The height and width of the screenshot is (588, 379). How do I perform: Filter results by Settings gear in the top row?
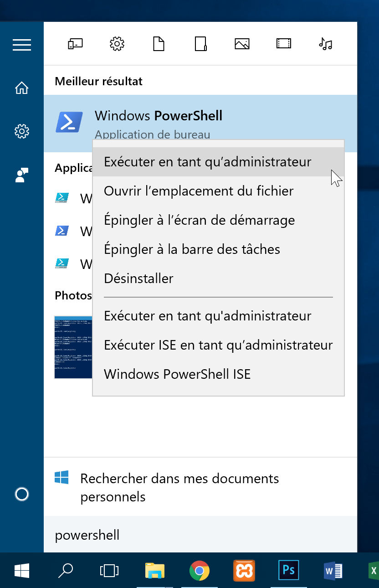[x=117, y=44]
